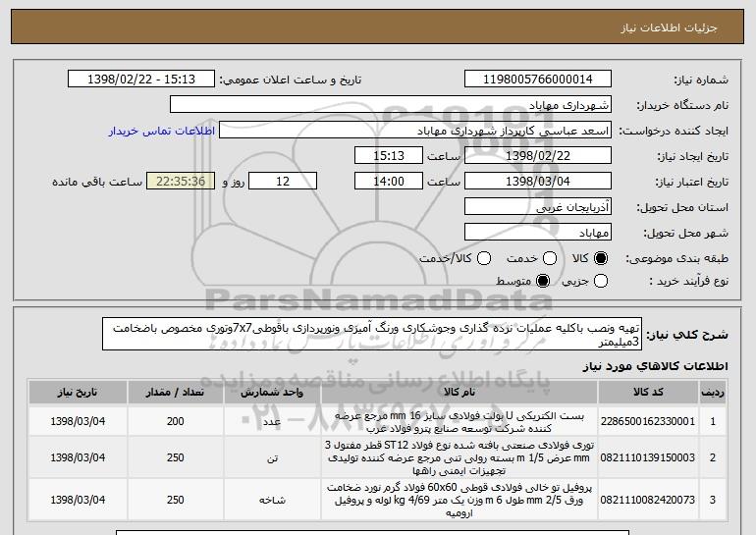Image resolution: width=756 pixels, height=535 pixels.
Task: Click the province field آذربایجان غربی
Action: point(538,207)
